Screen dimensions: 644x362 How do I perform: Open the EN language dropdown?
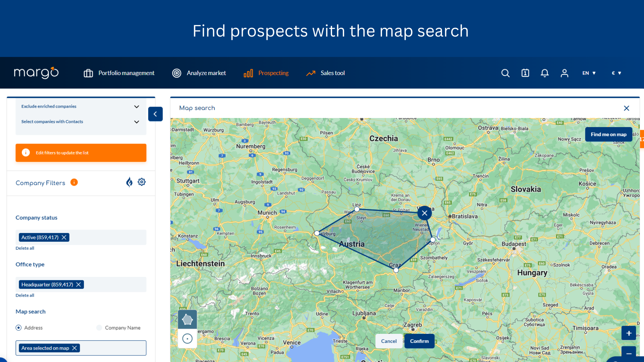(x=589, y=73)
